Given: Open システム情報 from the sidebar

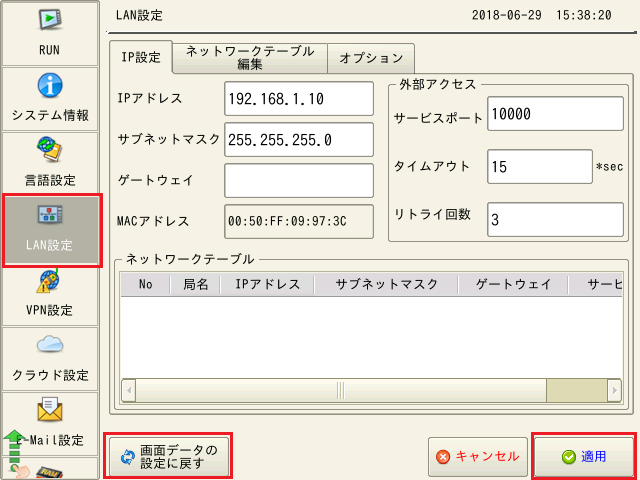Looking at the screenshot, I should [52, 97].
